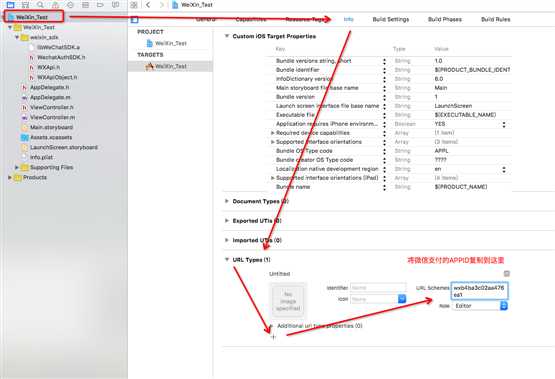555x379 pixels.
Task: Expand Additional url type properties
Action: [x=271, y=326]
